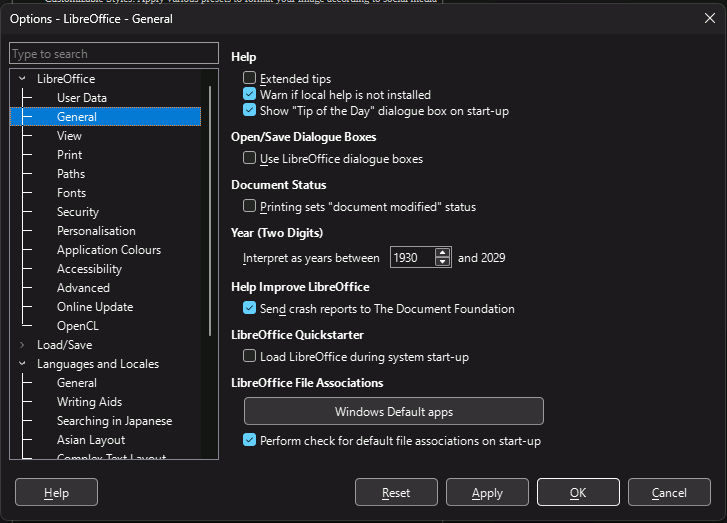
Task: Click the Apply button
Action: [487, 492]
